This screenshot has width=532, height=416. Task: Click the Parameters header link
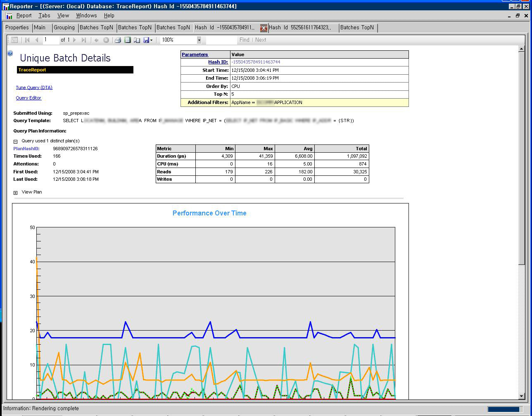click(195, 54)
